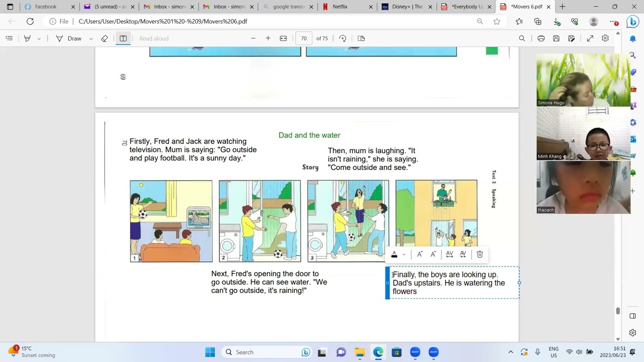
Task: Expand the text color dropdown arrow
Action: [404, 254]
